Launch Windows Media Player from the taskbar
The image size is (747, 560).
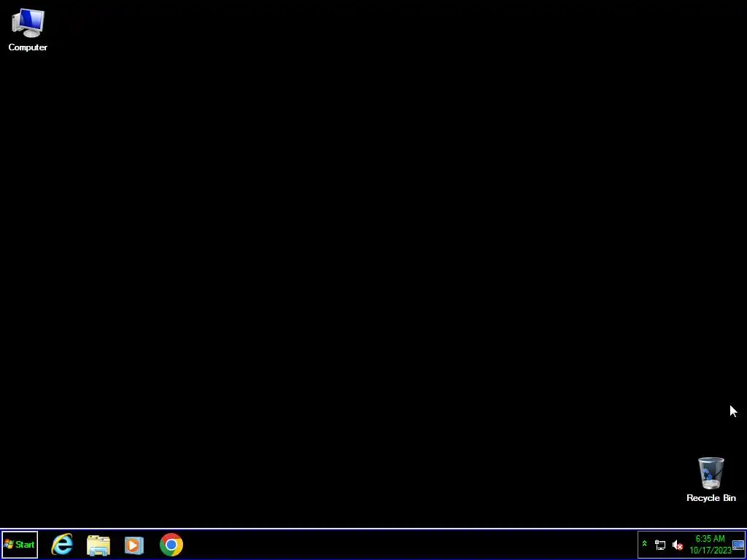(x=134, y=545)
